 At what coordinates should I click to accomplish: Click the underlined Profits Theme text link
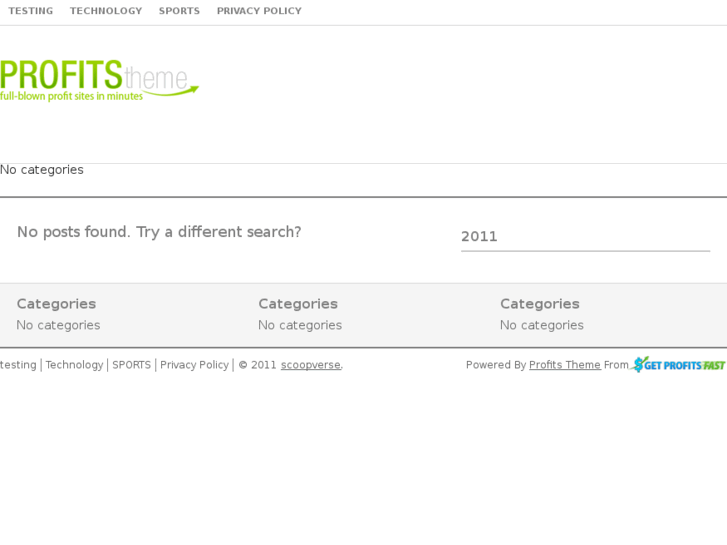coord(565,365)
